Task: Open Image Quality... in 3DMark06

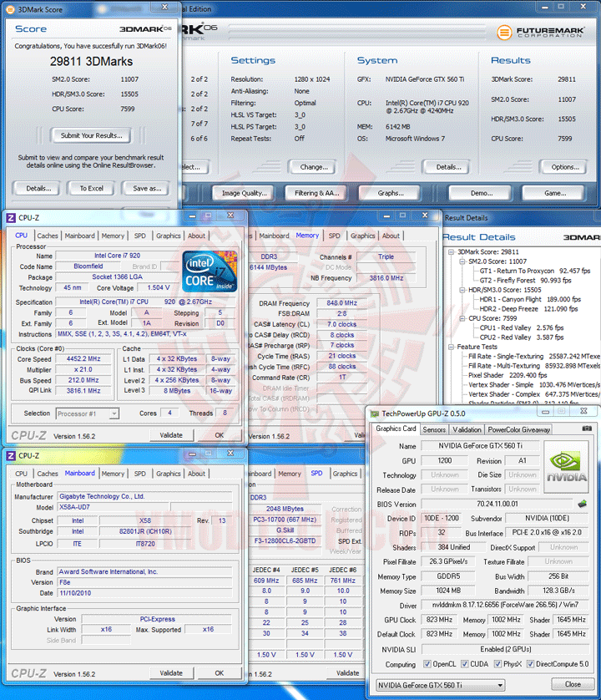Action: (x=245, y=193)
